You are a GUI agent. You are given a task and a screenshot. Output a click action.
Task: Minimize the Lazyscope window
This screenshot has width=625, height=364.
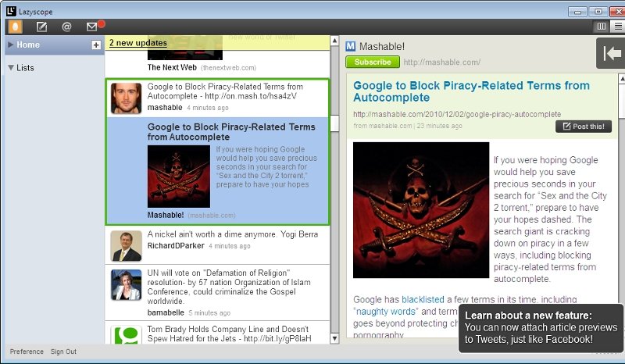tap(577, 12)
